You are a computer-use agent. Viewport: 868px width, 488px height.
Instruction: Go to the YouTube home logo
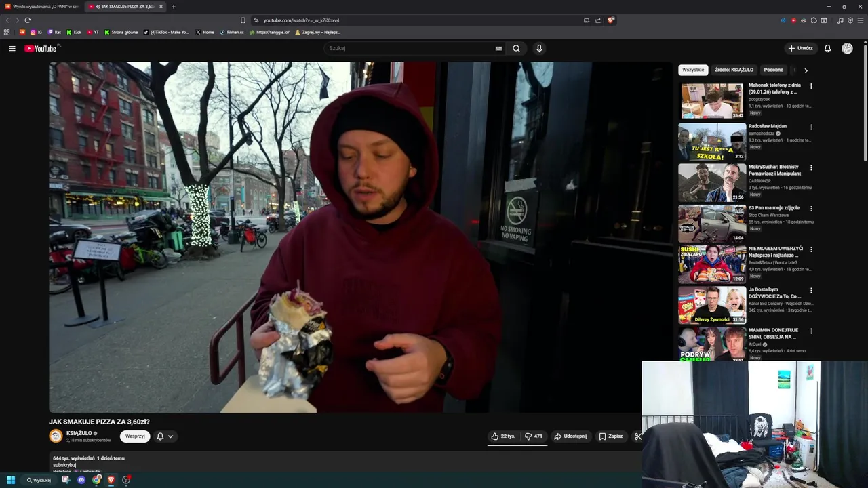click(x=41, y=48)
